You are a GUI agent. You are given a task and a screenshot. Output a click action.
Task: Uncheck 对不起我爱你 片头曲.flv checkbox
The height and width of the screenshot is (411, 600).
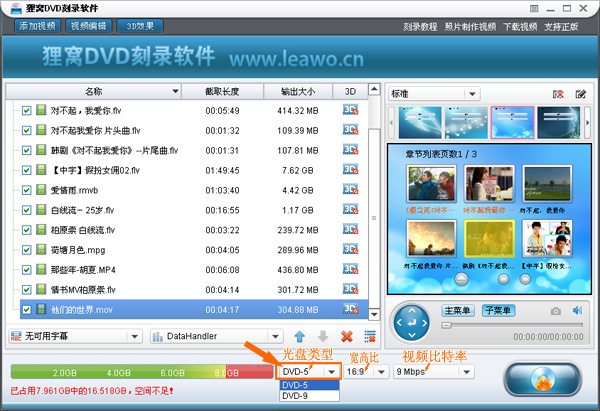pyautogui.click(x=26, y=130)
